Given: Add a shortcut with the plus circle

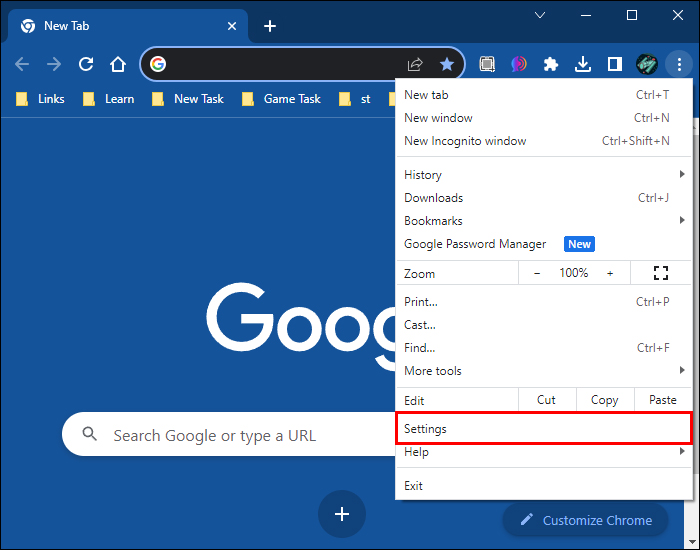Looking at the screenshot, I should point(342,514).
